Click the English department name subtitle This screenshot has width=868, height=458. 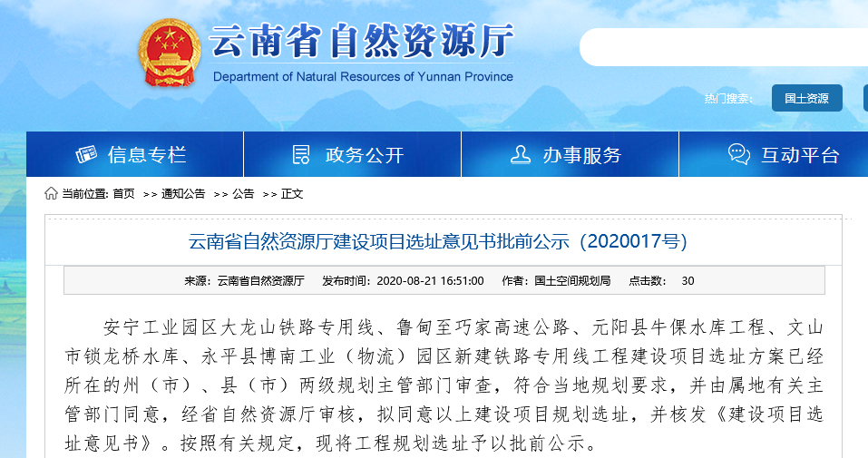[363, 77]
